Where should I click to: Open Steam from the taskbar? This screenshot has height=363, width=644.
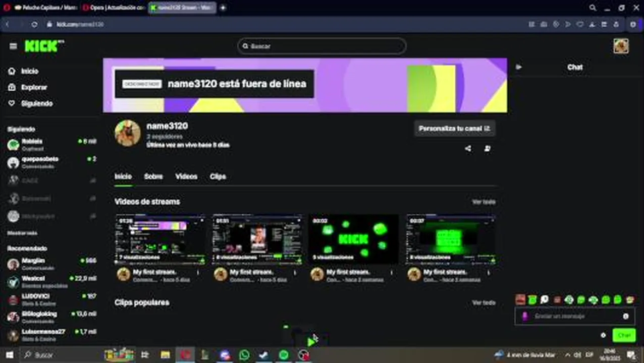[x=264, y=355]
